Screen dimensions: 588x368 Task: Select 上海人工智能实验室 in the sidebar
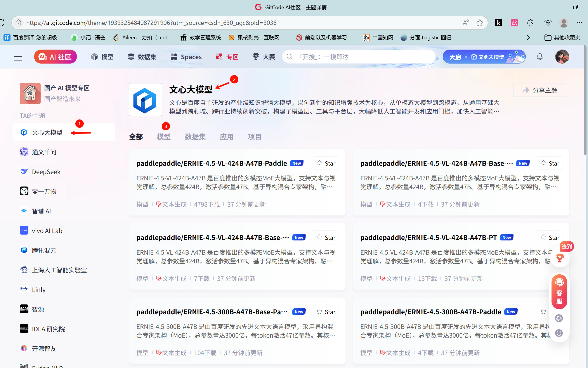(64, 270)
